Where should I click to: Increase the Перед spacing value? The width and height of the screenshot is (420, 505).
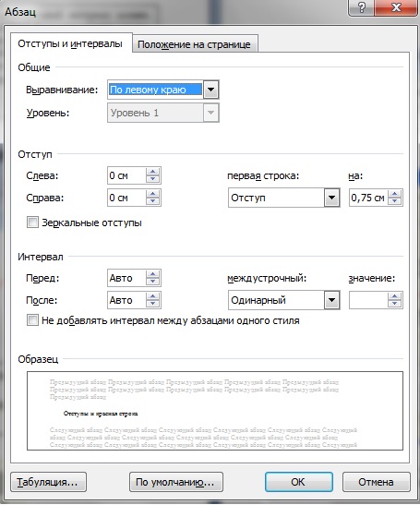152,274
